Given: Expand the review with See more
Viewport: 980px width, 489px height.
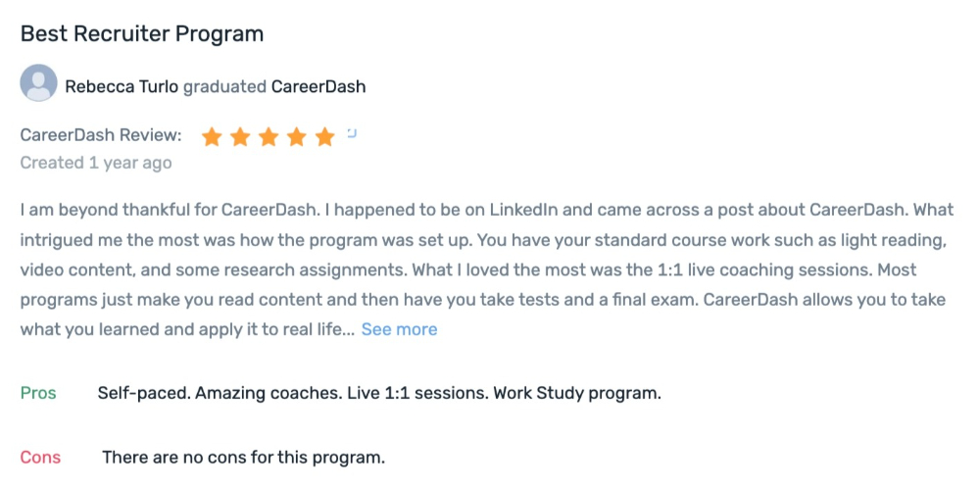Looking at the screenshot, I should point(400,329).
